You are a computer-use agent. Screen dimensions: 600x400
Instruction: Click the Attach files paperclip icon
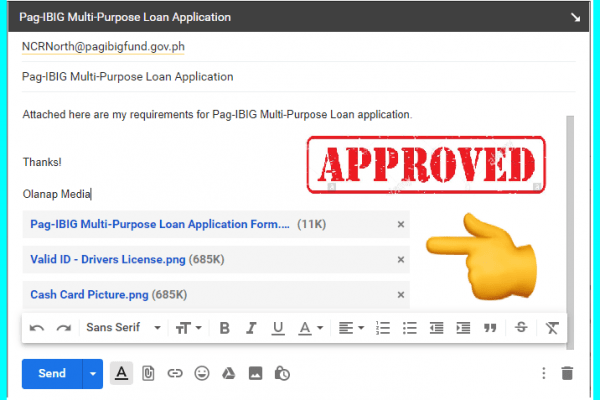tap(148, 373)
